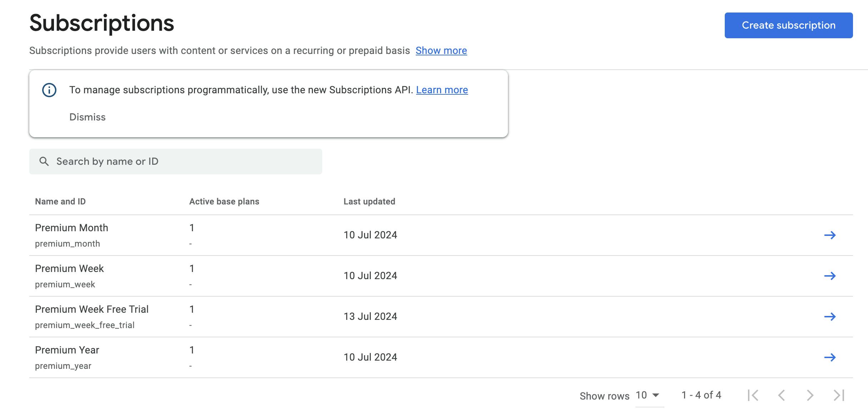Click the Show more link
868x411 pixels.
tap(441, 51)
